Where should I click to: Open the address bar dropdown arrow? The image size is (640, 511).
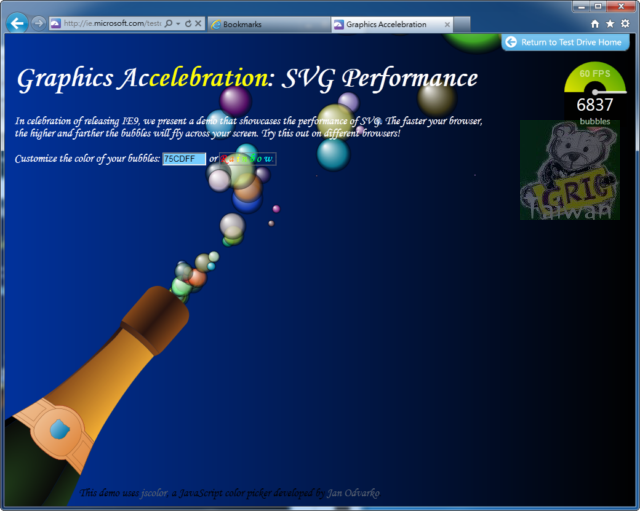pyautogui.click(x=178, y=24)
